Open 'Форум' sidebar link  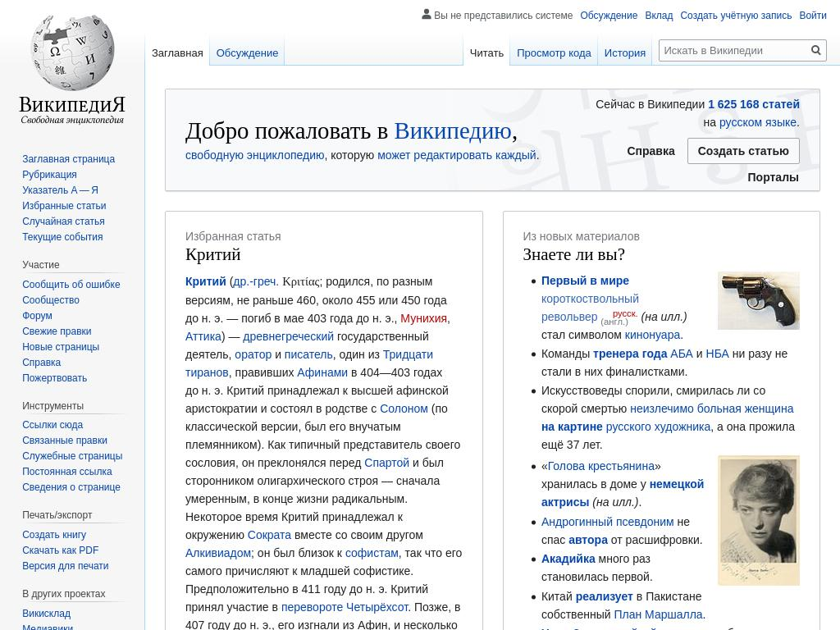[37, 316]
